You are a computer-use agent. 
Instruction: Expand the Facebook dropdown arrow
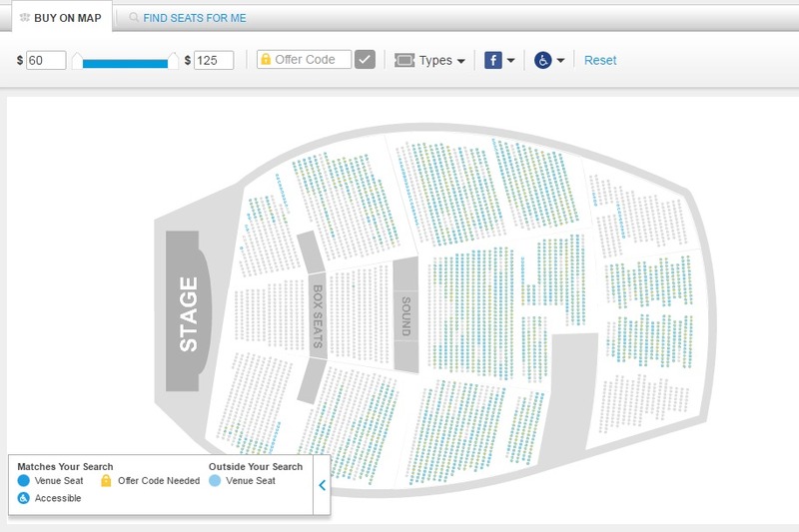(510, 61)
